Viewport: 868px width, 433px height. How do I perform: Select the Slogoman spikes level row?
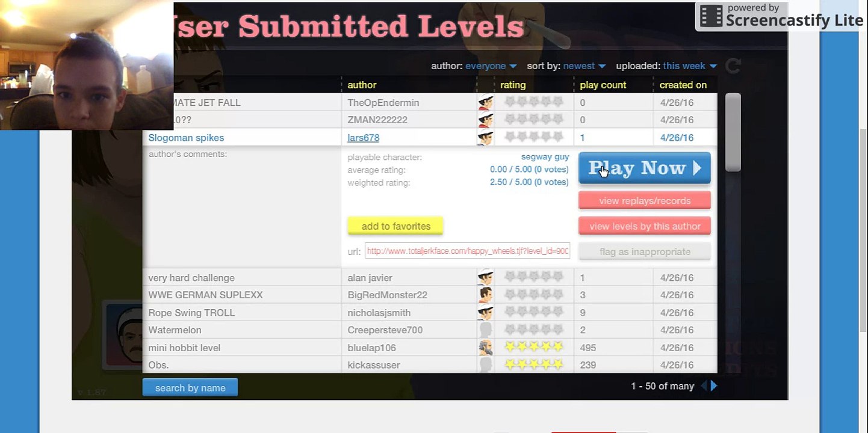tap(430, 137)
